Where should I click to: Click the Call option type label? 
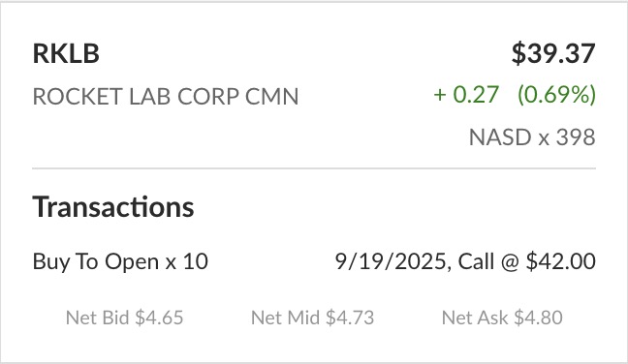tap(476, 261)
